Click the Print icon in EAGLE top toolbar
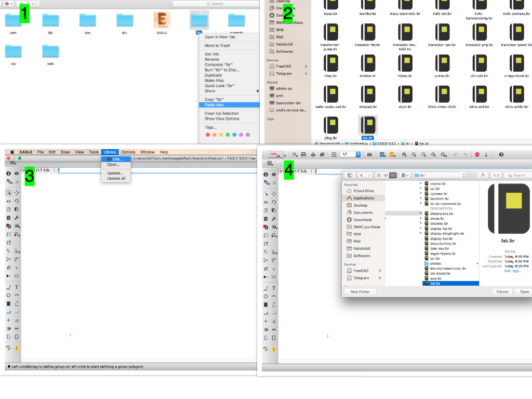The width and height of the screenshot is (532, 399). point(313,155)
